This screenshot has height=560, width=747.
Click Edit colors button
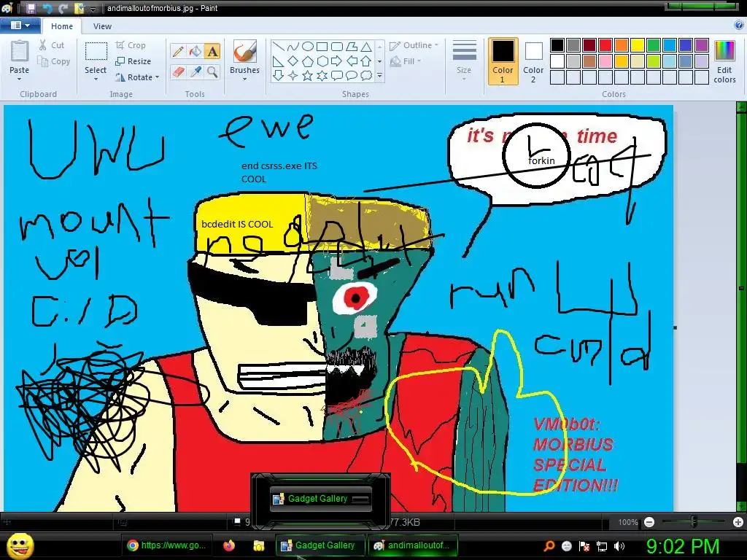(724, 62)
